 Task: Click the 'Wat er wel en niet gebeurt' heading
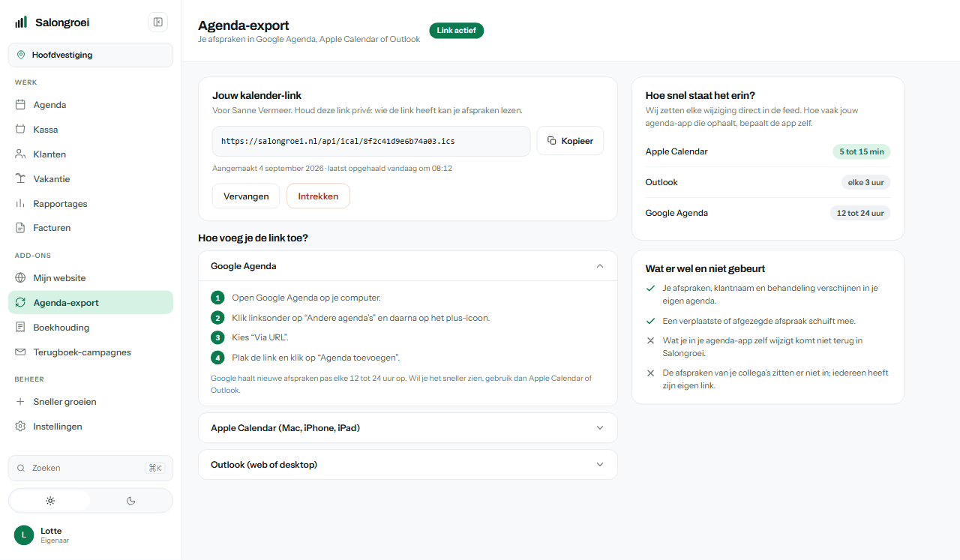705,268
